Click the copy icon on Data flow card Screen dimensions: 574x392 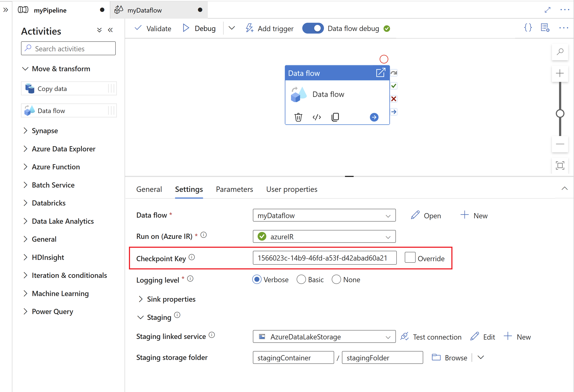pyautogui.click(x=335, y=117)
